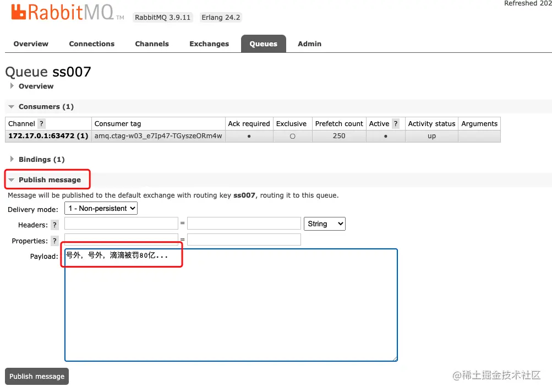The width and height of the screenshot is (552, 392).
Task: Click inside the Payload text area
Action: pos(231,305)
